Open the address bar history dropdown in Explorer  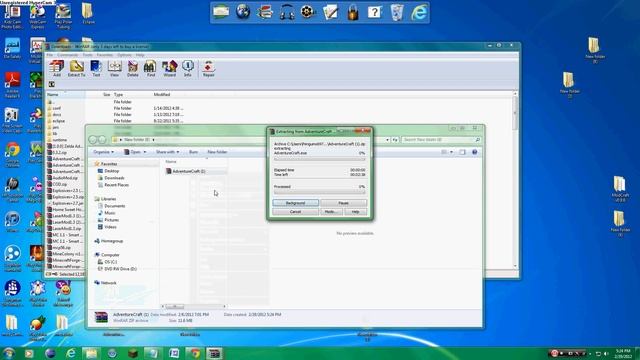point(387,140)
